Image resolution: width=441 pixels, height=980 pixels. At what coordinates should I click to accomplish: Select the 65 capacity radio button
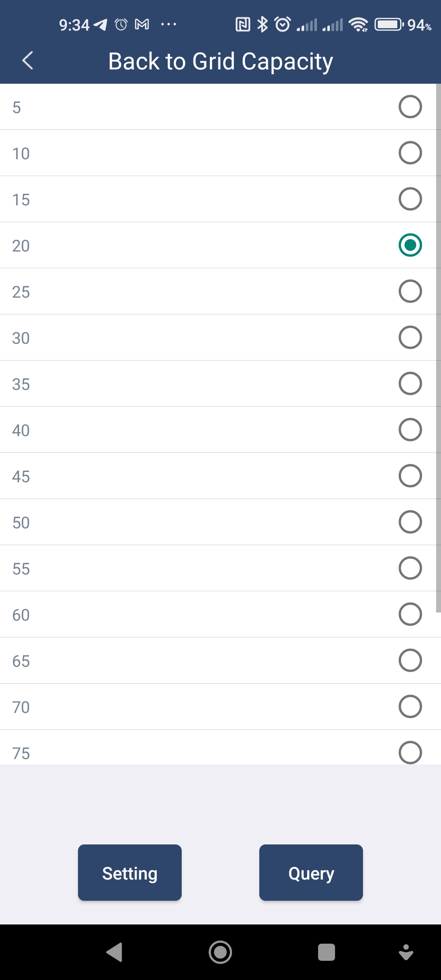410,660
